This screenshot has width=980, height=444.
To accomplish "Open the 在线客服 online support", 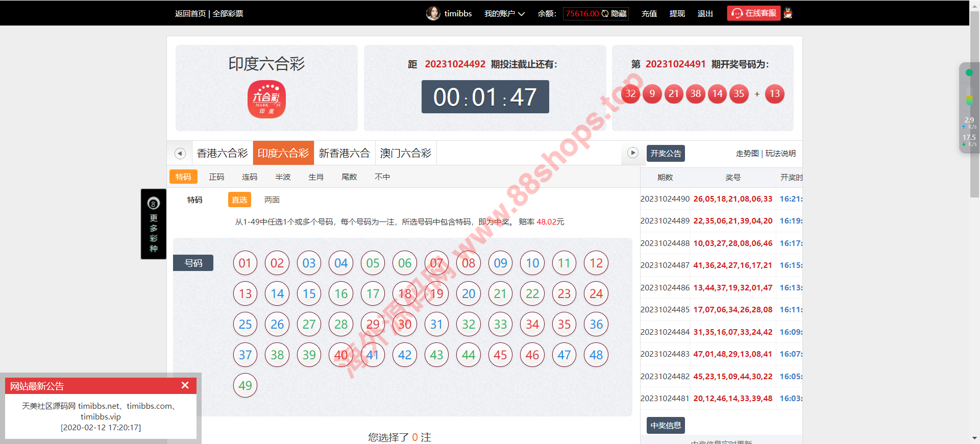I will click(754, 13).
